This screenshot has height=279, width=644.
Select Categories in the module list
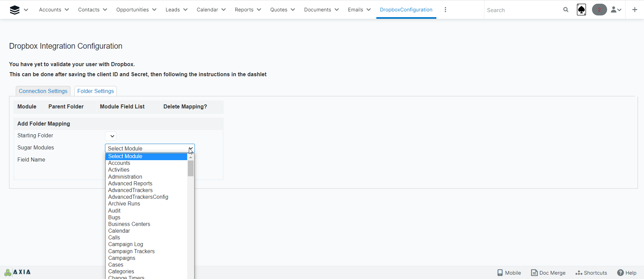click(146, 272)
